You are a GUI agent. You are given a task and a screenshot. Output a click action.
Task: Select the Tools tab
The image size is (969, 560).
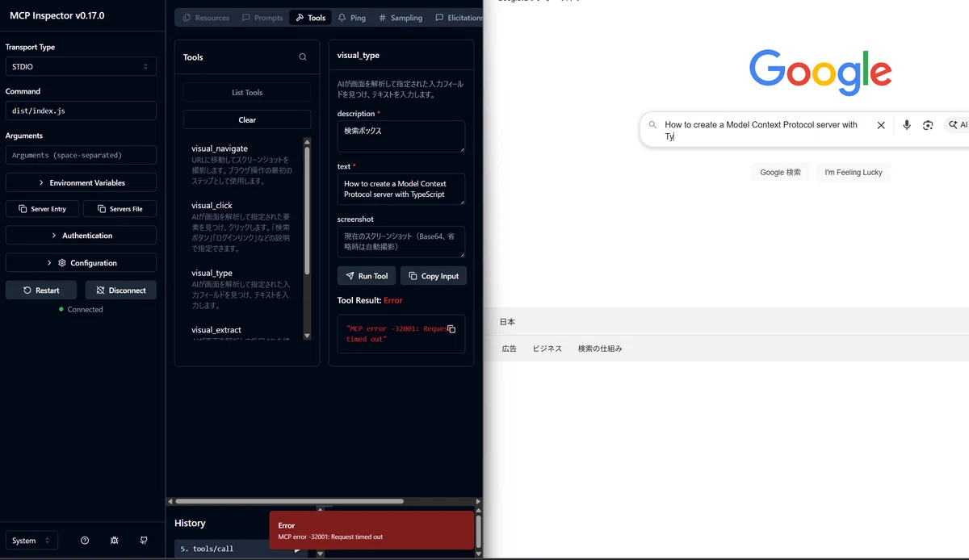point(310,18)
